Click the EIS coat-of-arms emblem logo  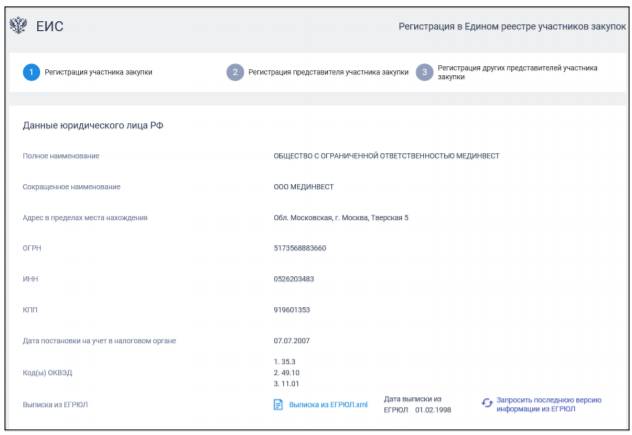[20, 25]
